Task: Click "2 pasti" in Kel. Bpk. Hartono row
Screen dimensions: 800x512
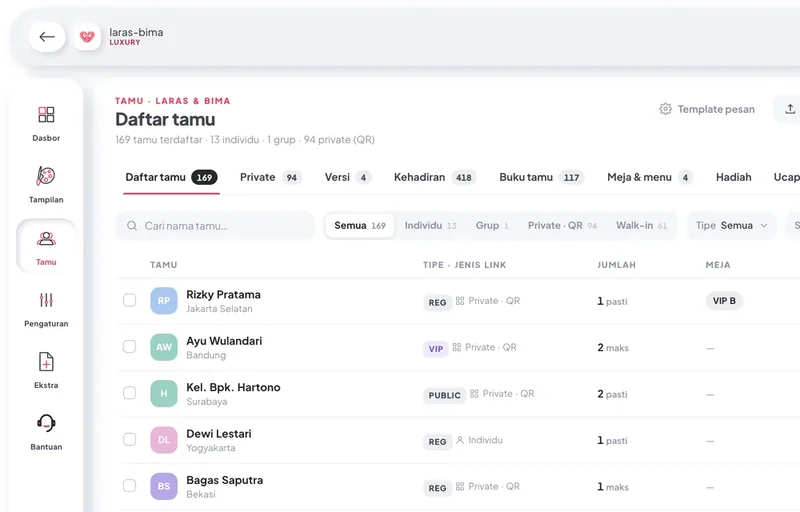Action: [x=612, y=394]
